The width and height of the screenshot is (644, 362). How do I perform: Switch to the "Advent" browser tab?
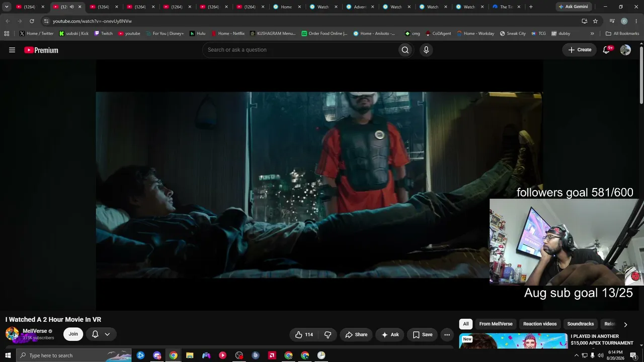[x=360, y=7]
